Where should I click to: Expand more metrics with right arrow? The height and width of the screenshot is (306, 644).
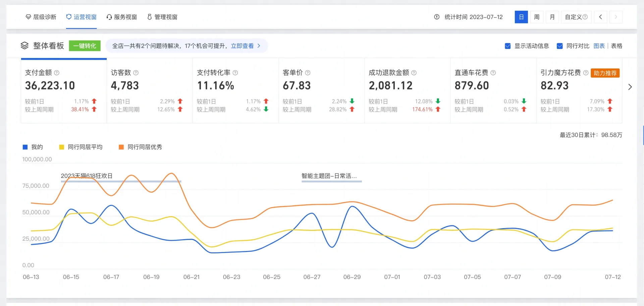tap(630, 87)
